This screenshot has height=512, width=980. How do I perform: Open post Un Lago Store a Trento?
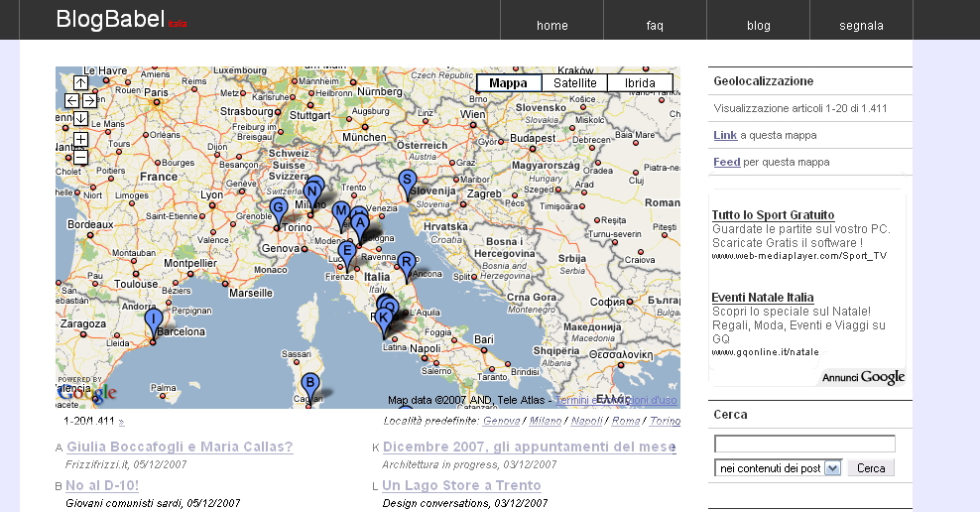(462, 486)
